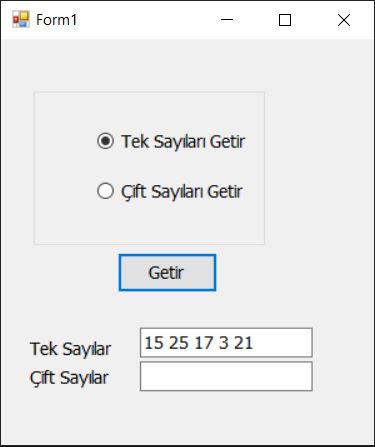Viewport: 375px width, 447px height.
Task: Click the Tek Sayıları Getir option text
Action: click(183, 141)
